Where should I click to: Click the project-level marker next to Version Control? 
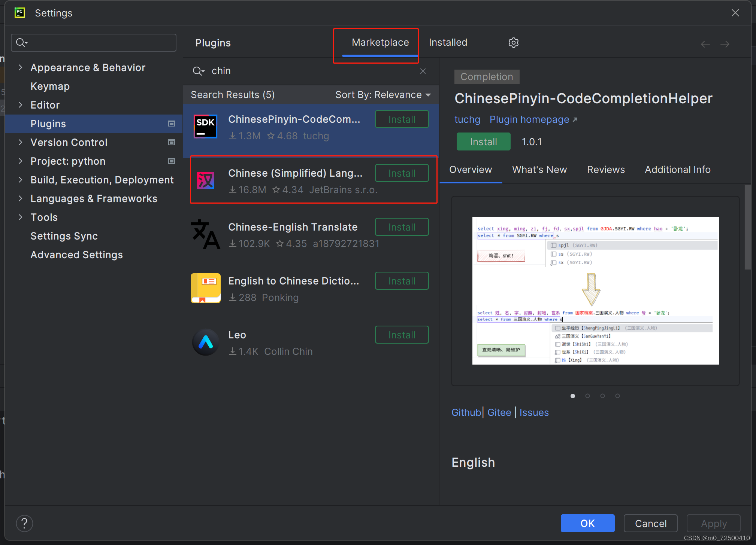pyautogui.click(x=172, y=142)
